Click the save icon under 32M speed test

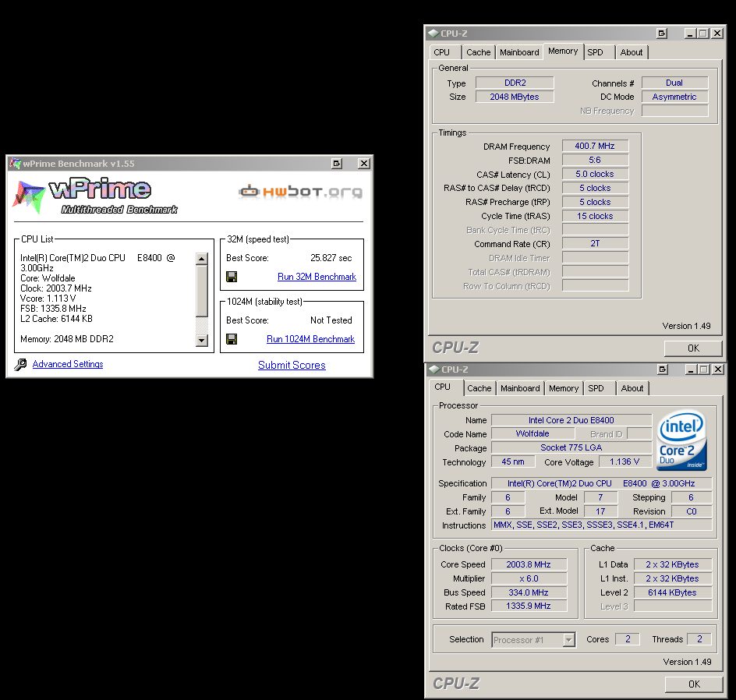point(232,277)
